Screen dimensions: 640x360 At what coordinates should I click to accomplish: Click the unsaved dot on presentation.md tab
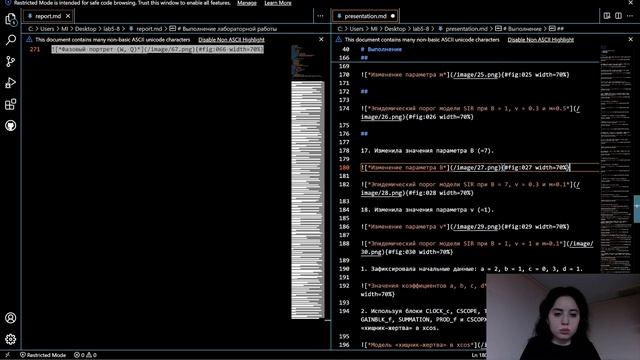tap(393, 16)
